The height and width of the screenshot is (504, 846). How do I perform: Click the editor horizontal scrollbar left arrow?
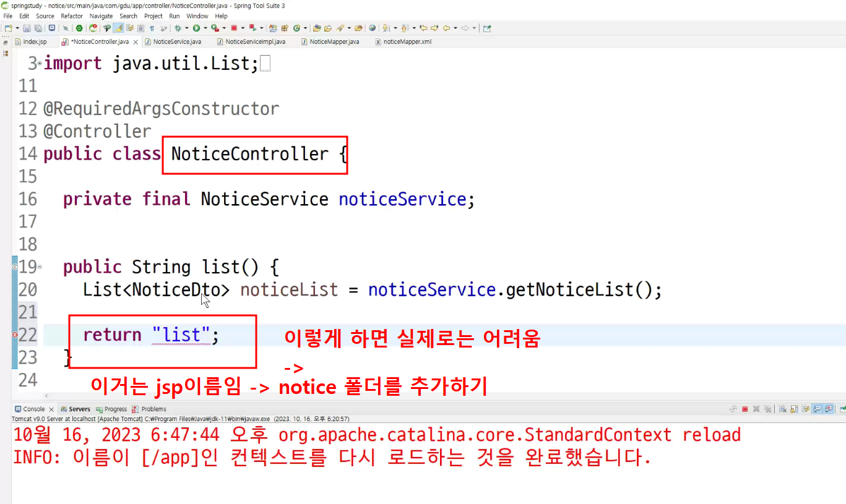[46, 396]
